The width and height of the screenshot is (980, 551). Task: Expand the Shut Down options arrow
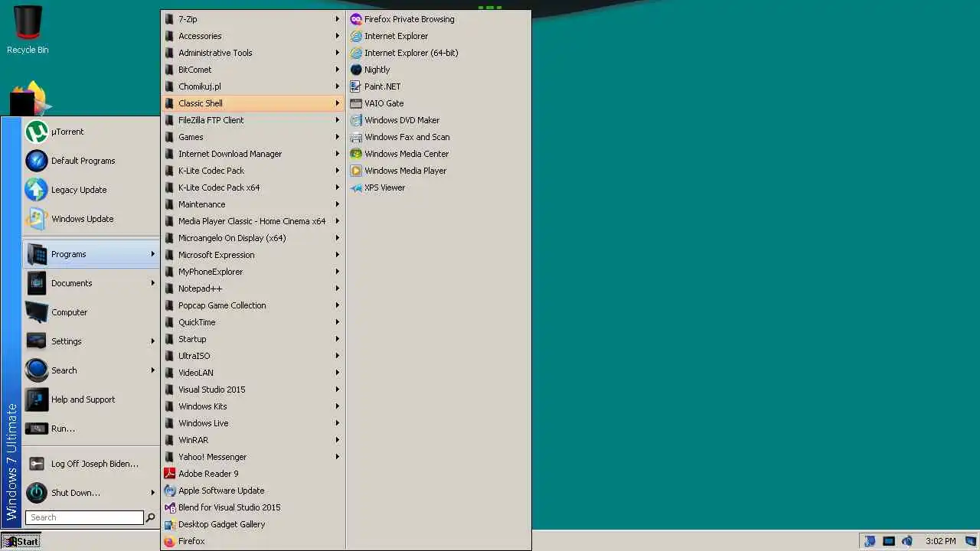click(x=153, y=493)
